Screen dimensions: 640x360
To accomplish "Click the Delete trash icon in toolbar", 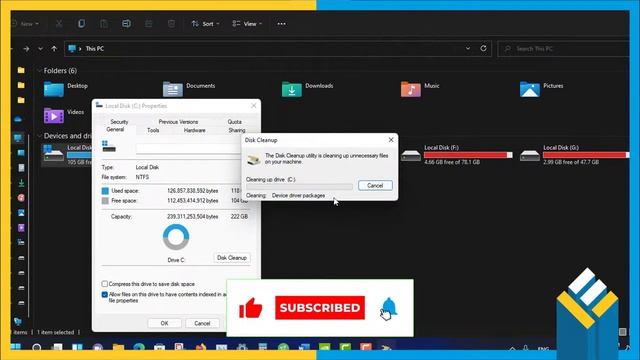I will (x=171, y=24).
